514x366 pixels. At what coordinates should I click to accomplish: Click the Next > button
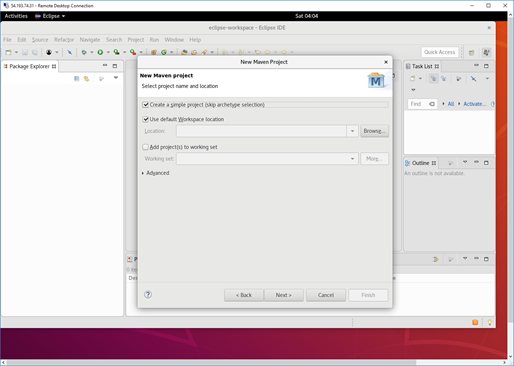(284, 295)
